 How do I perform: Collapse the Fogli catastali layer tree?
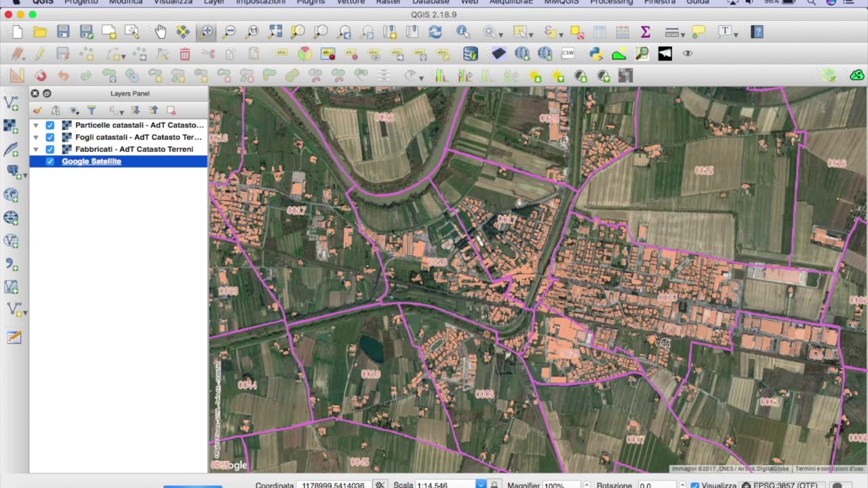36,138
